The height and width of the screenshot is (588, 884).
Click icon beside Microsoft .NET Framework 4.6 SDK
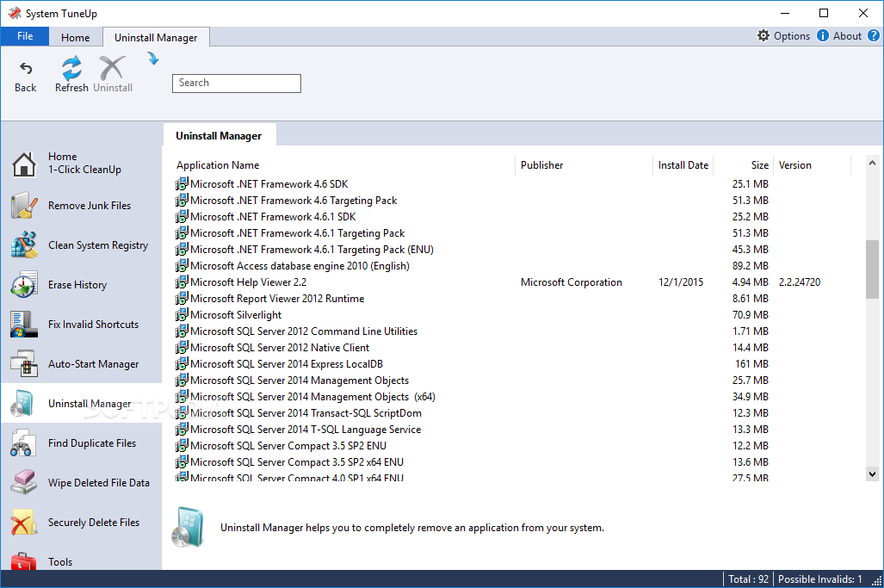point(182,183)
